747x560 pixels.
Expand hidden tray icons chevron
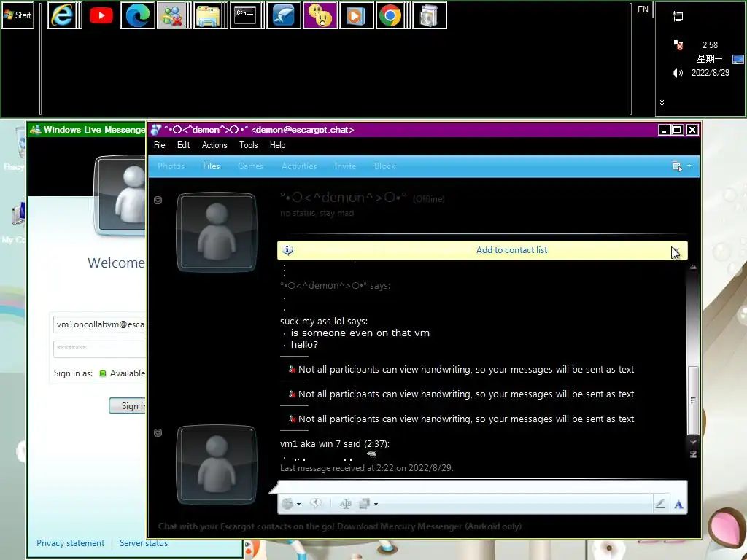[662, 102]
